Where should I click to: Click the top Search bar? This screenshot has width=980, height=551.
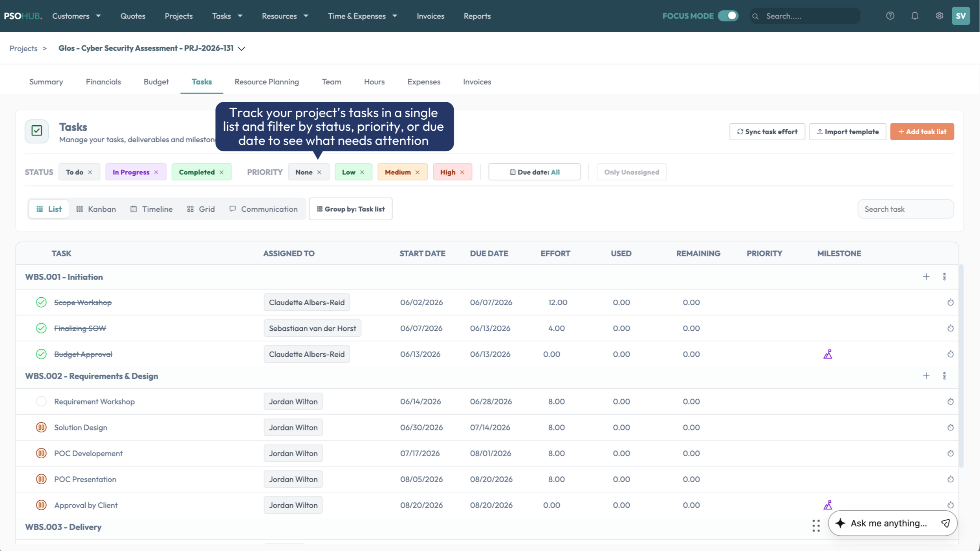(804, 16)
